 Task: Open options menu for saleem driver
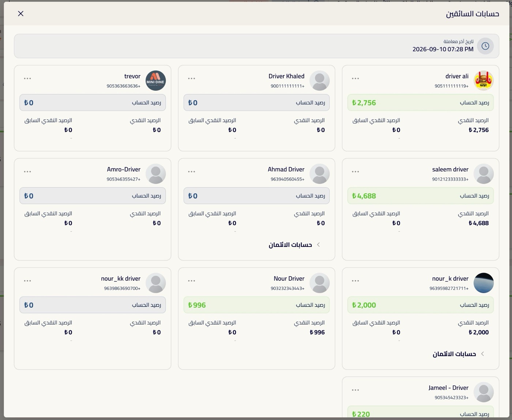pos(355,172)
